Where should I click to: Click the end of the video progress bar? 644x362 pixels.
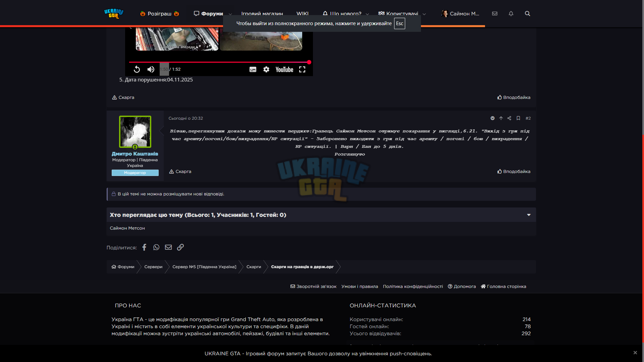point(309,62)
